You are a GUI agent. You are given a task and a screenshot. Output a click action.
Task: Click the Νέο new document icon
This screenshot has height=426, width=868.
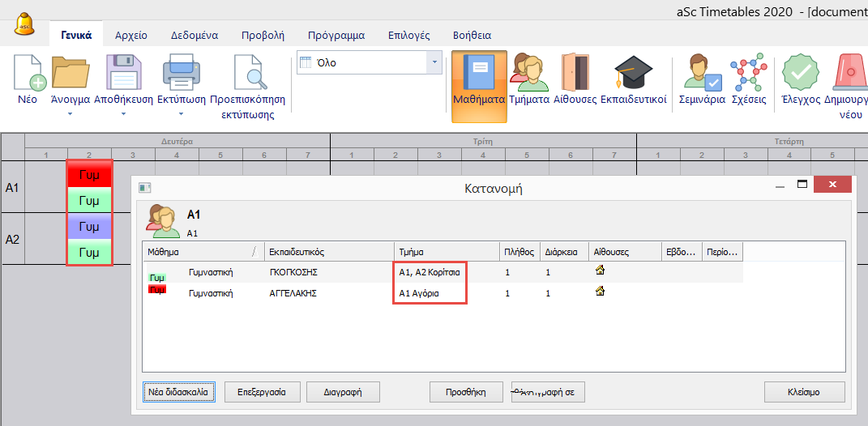(28, 75)
